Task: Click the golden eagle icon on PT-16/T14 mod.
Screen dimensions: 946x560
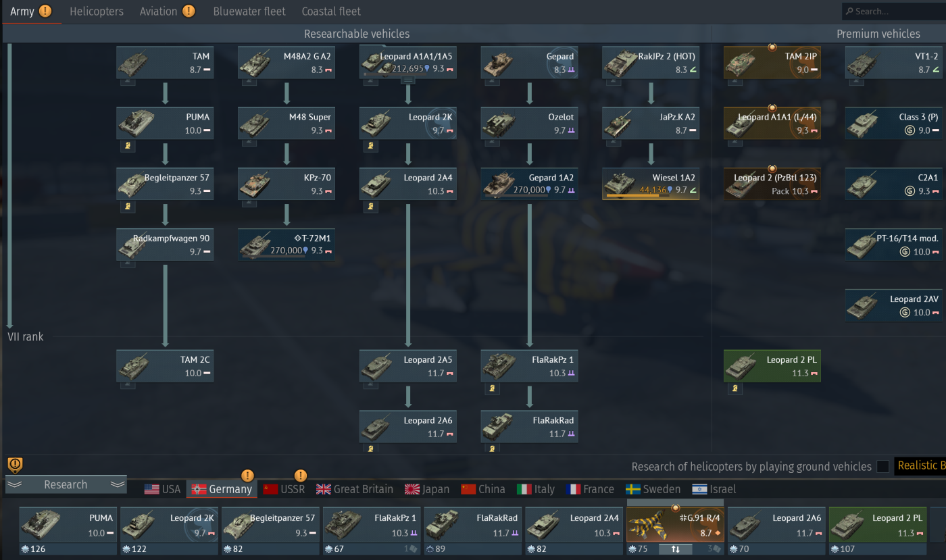Action: 905,252
